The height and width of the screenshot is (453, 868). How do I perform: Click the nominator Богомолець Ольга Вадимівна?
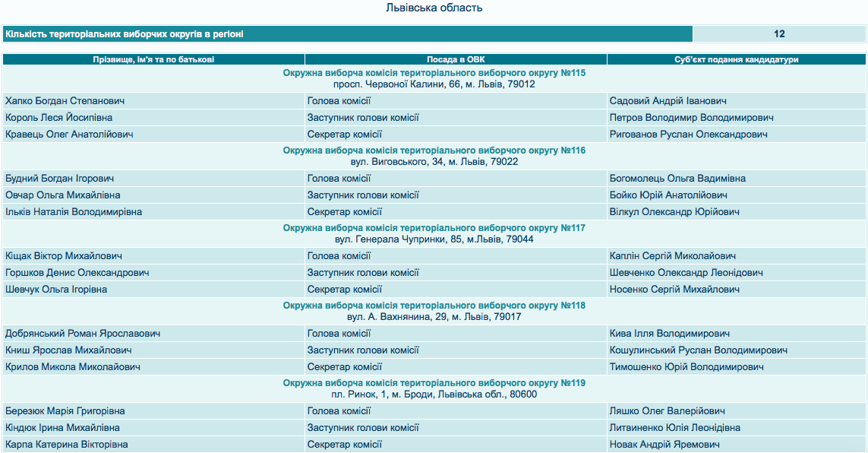coord(677,179)
